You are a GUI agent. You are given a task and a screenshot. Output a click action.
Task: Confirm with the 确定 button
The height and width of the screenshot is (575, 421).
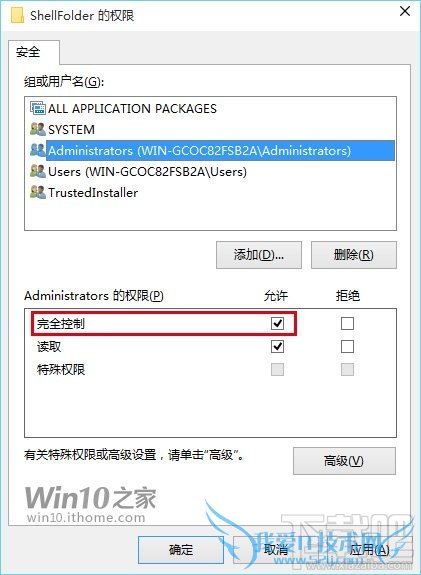click(x=181, y=550)
